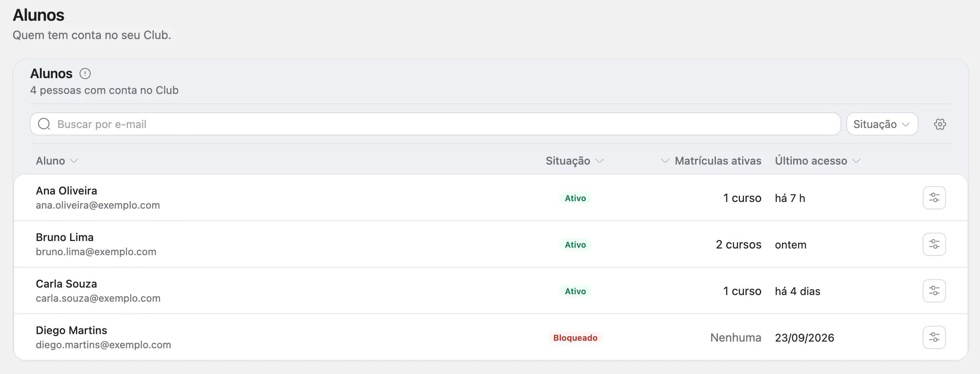Click the '2 cursos' cell
This screenshot has width=980, height=374.
(x=739, y=244)
